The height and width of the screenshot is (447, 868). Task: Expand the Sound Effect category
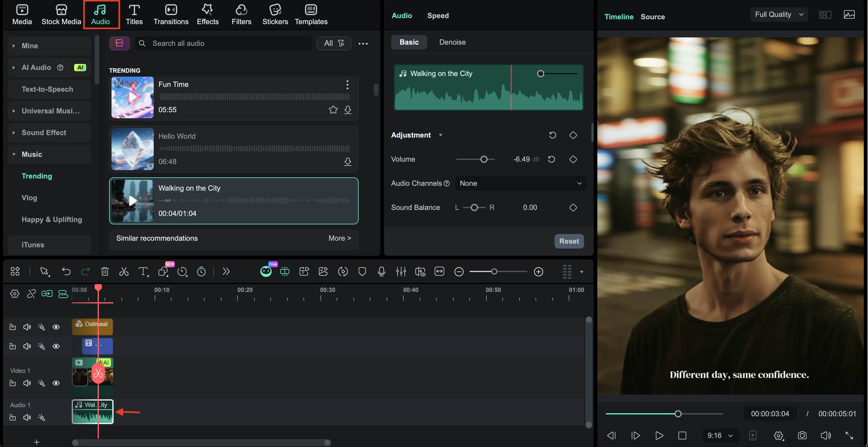click(44, 132)
